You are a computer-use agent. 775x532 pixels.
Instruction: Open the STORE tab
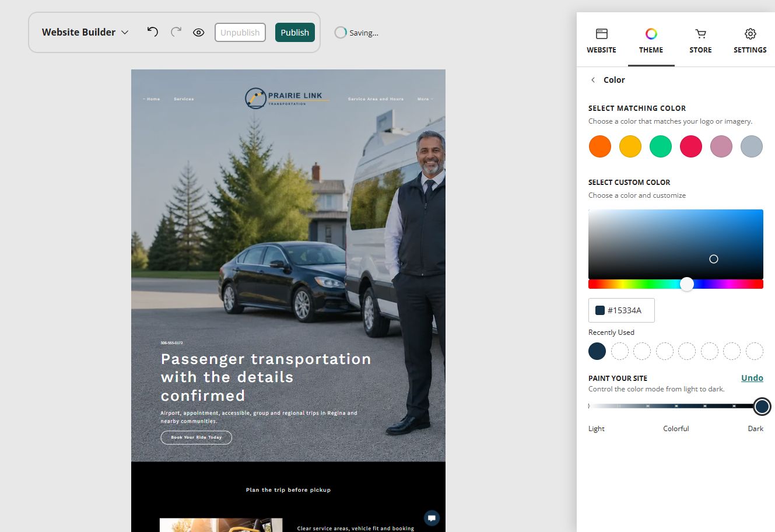(700, 41)
